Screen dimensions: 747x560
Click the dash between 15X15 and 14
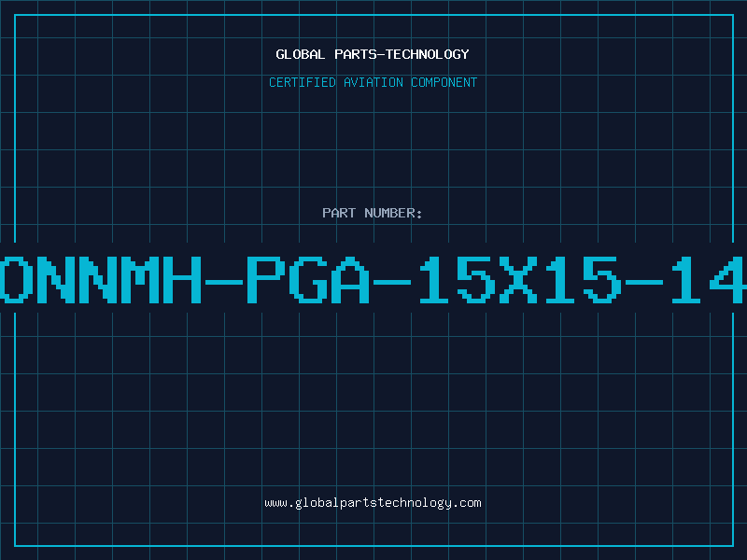[x=644, y=283]
